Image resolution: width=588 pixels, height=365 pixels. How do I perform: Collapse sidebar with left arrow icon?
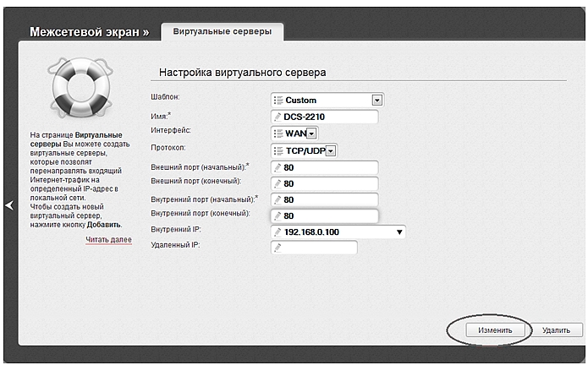click(8, 205)
